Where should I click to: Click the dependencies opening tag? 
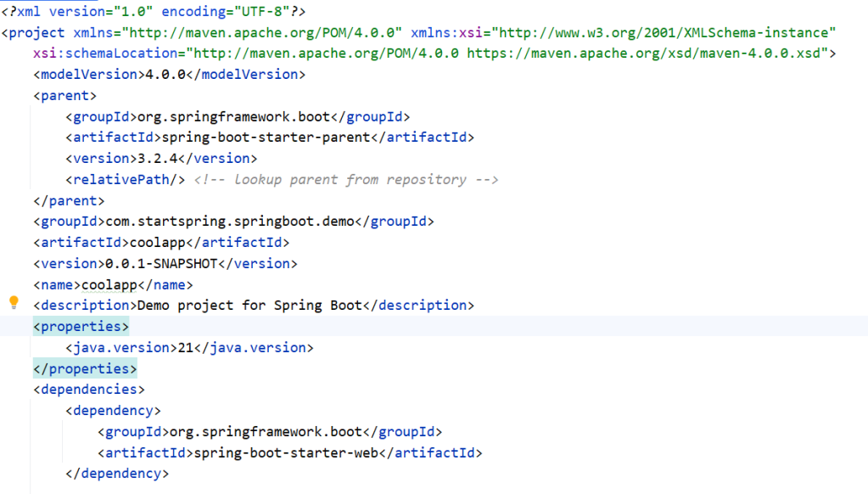pyautogui.click(x=88, y=389)
